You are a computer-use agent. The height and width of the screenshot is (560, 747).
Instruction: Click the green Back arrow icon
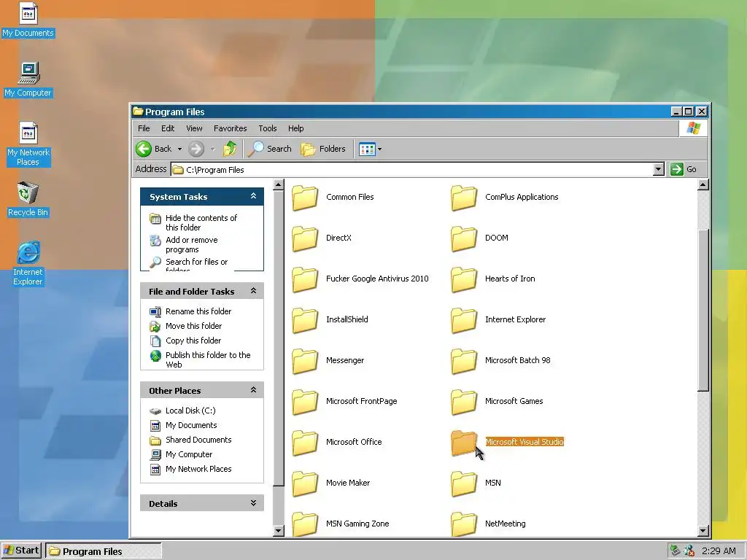(144, 149)
